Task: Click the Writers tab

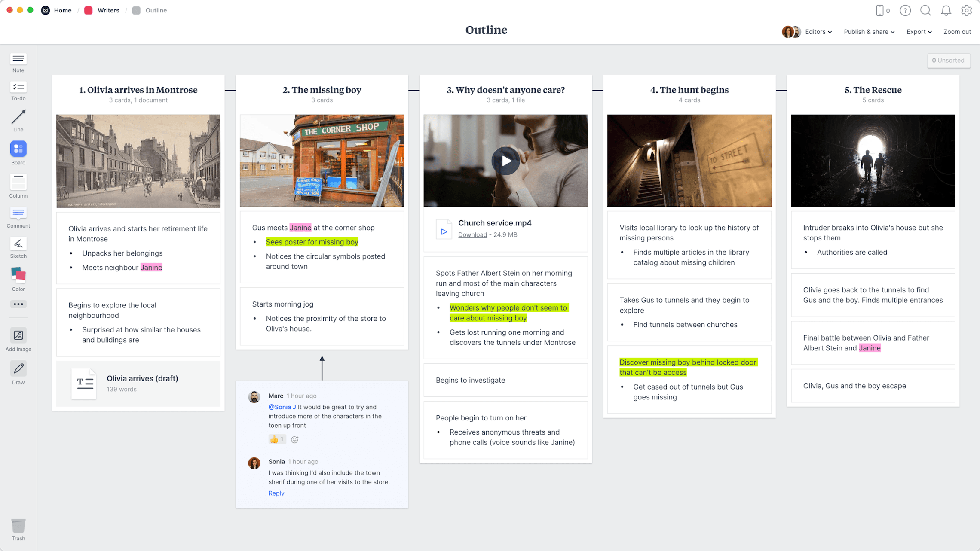Action: [107, 10]
